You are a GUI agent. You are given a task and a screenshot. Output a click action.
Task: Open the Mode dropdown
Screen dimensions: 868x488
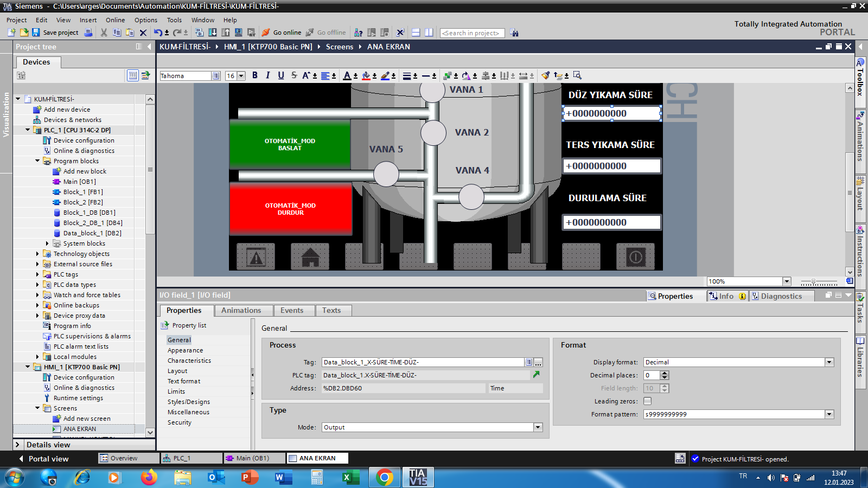coord(538,427)
